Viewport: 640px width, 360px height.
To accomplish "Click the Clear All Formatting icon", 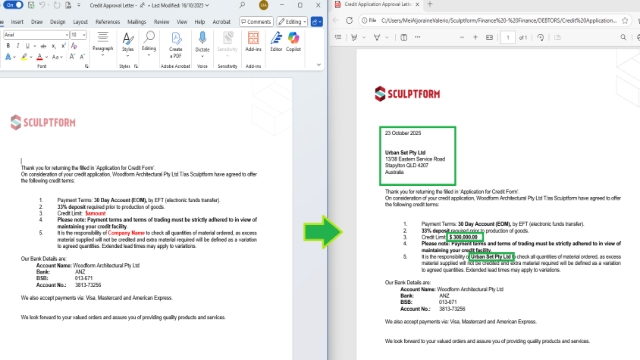I will coord(74,46).
